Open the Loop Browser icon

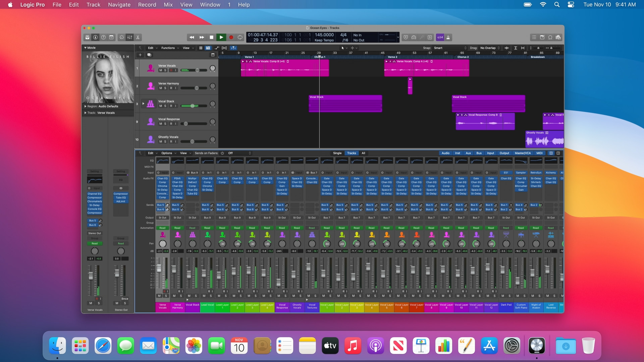(x=550, y=38)
